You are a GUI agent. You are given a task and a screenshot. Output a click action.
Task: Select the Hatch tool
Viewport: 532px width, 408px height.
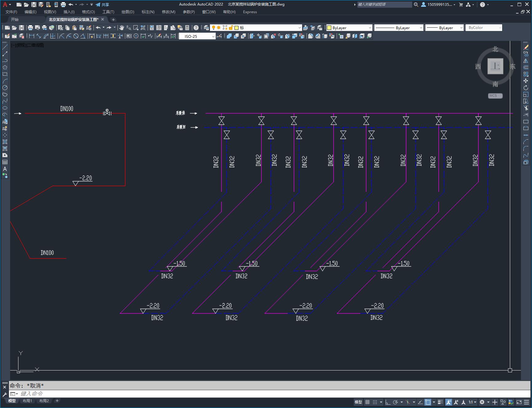pyautogui.click(x=5, y=142)
